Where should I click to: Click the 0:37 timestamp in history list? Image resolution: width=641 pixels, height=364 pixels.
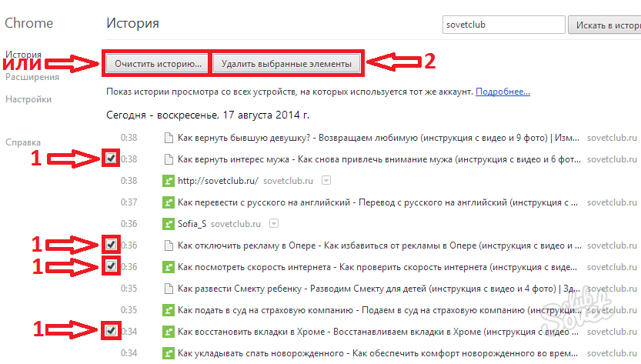point(129,202)
